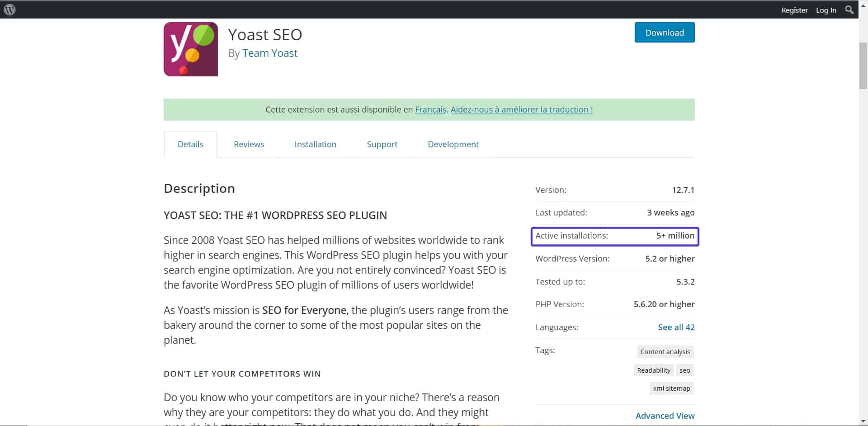View the Development tab

coord(453,144)
